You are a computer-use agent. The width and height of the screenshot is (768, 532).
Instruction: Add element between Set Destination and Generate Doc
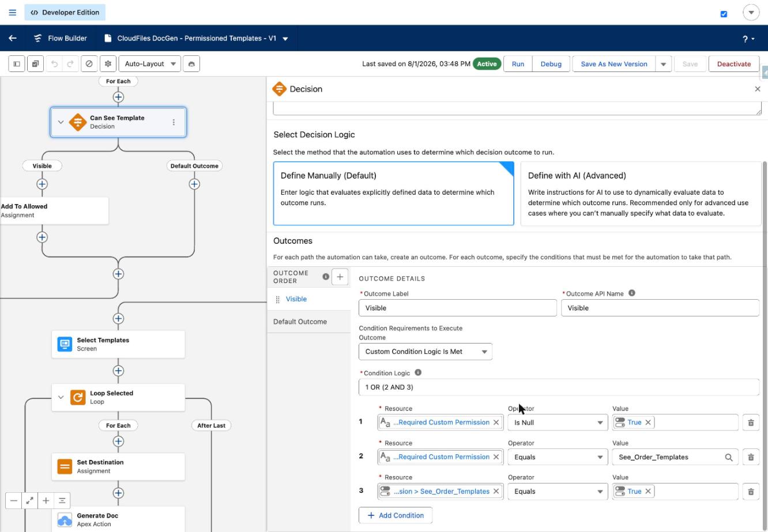pos(118,493)
